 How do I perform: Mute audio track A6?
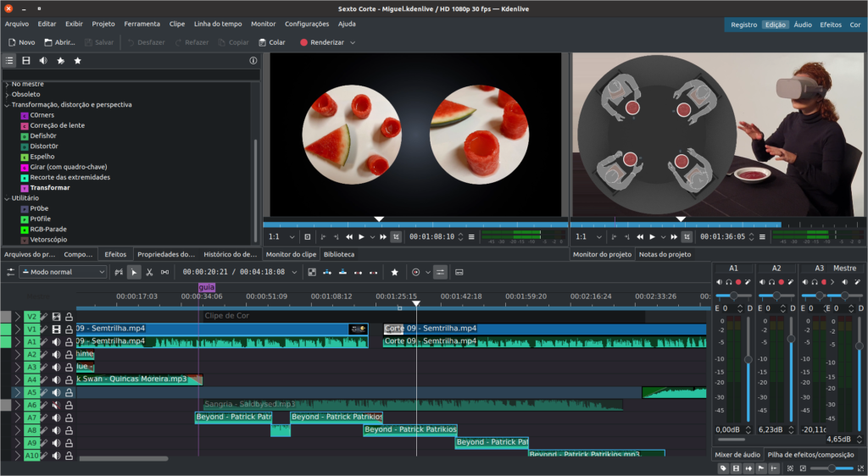56,406
